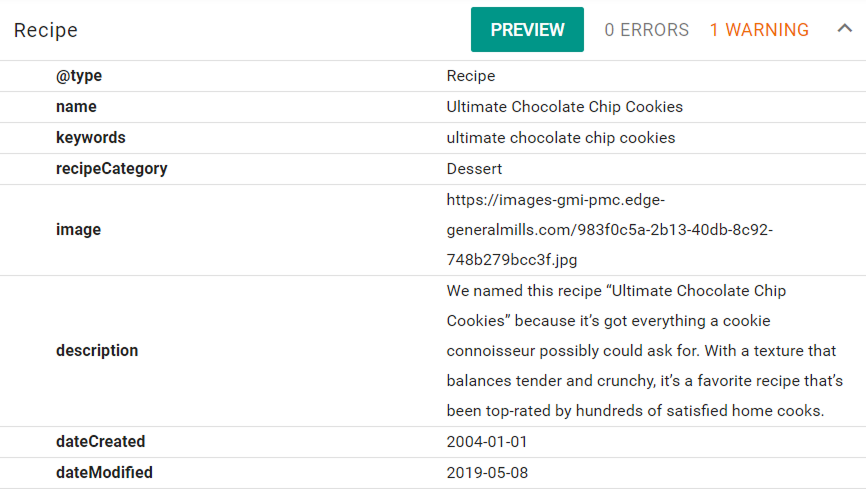Open the 1 WARNING indicator
Viewport: 866px width, 489px height.
click(x=759, y=30)
